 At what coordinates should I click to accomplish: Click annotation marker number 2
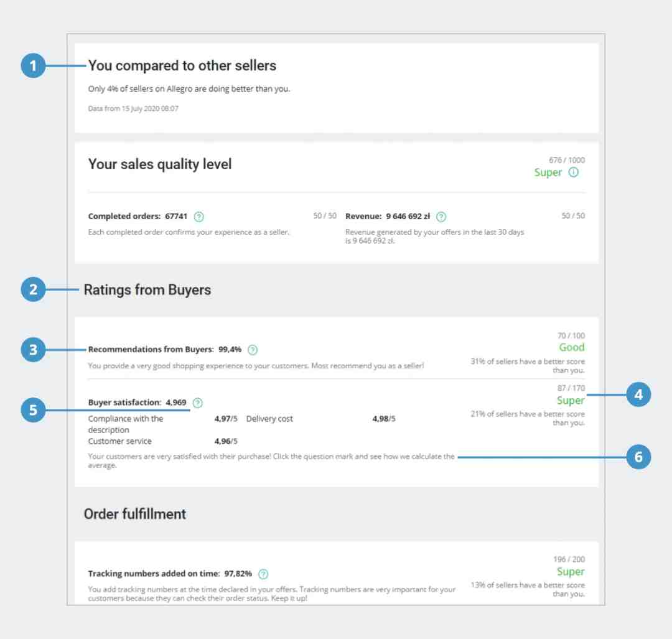(x=33, y=290)
